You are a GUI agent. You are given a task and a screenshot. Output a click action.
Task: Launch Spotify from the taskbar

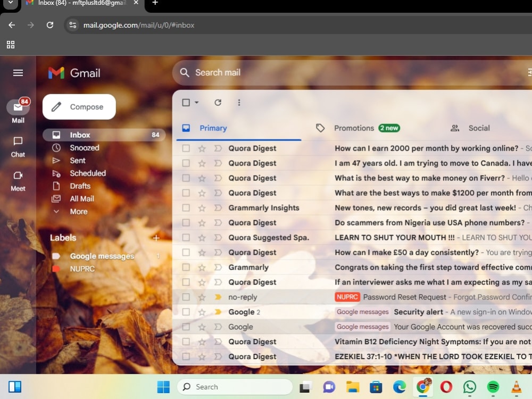(x=493, y=387)
